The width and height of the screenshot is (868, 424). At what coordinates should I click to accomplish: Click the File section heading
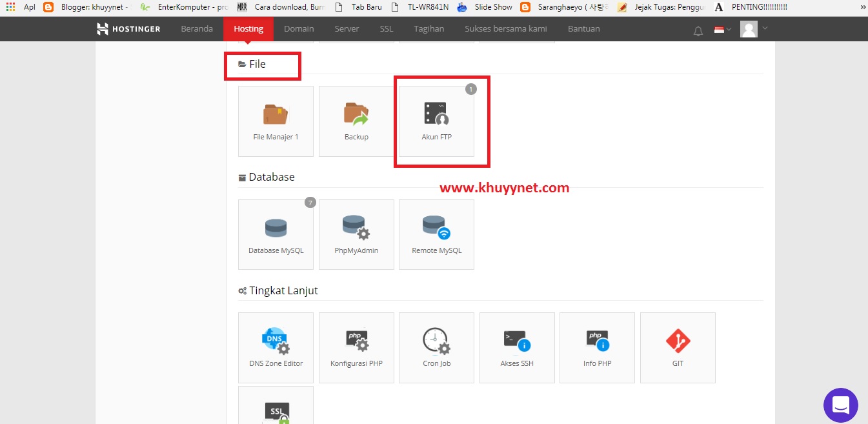tap(252, 64)
